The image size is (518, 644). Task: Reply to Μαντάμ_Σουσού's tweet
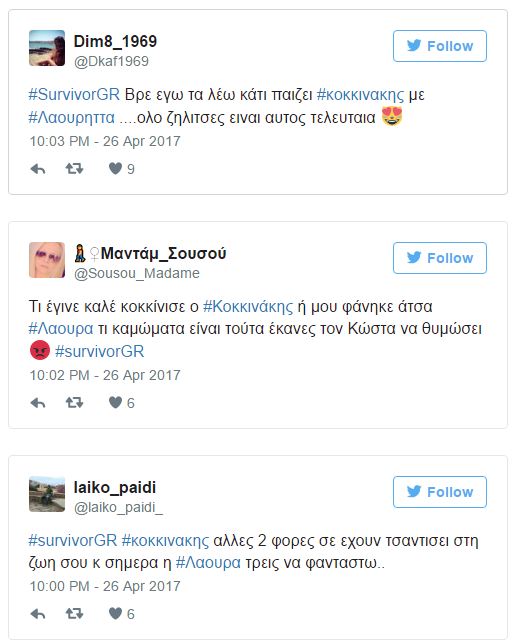pos(38,403)
